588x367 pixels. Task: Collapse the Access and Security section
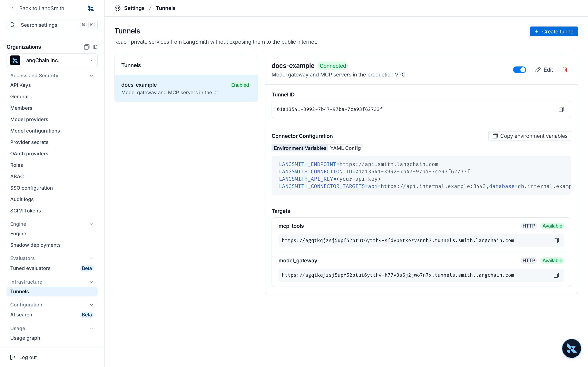click(x=91, y=75)
